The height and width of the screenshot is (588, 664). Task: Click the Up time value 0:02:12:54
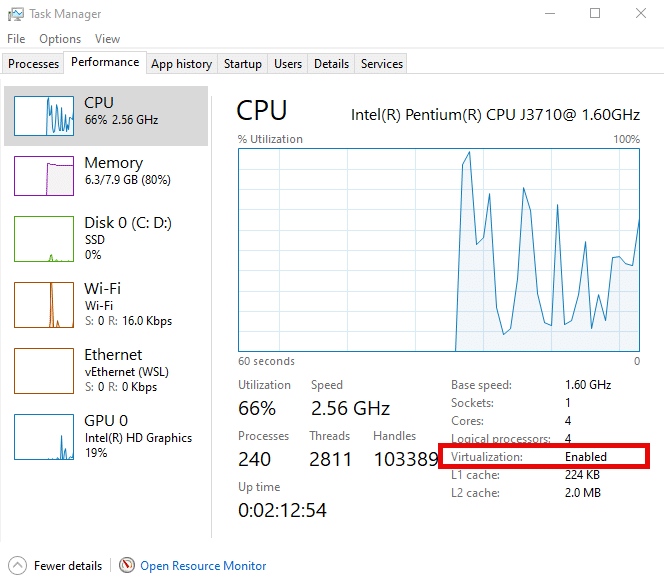282,510
